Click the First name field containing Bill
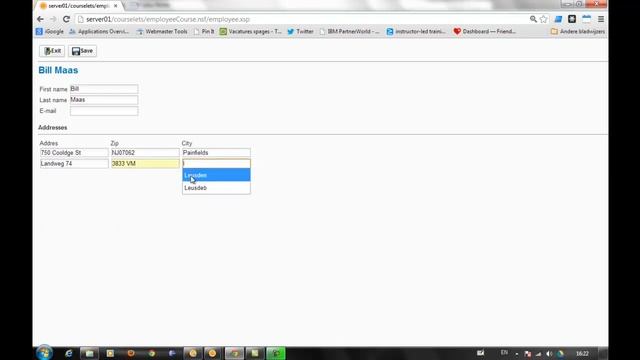 [x=104, y=89]
